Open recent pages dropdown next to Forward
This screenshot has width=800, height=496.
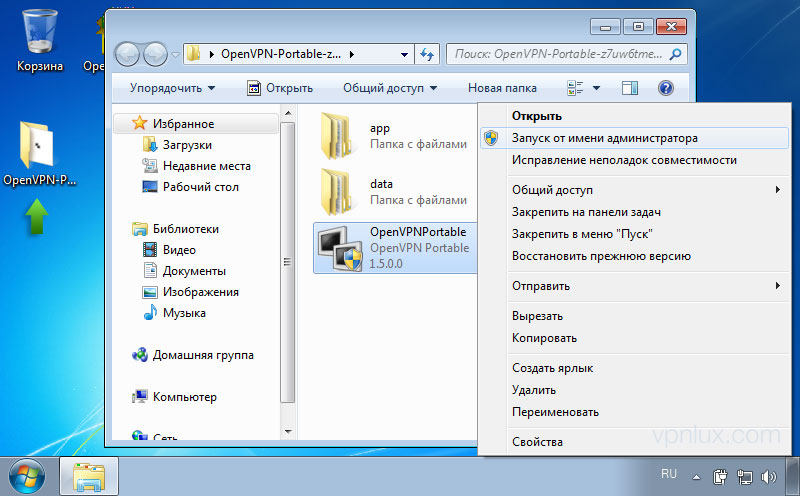[175, 54]
